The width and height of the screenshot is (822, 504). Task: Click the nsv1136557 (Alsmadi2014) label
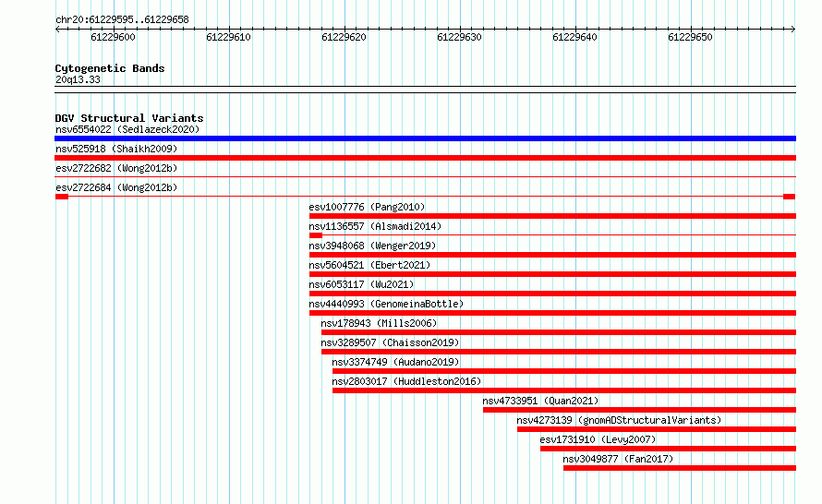pyautogui.click(x=375, y=226)
